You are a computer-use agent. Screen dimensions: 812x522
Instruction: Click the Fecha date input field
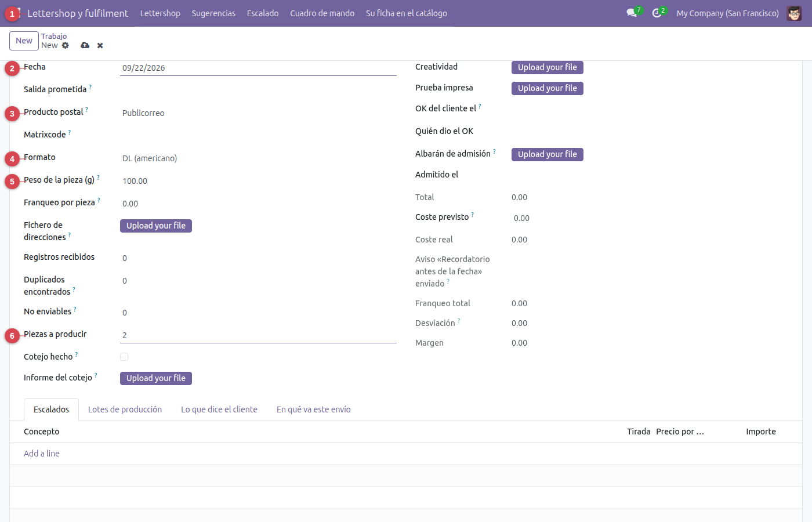pyautogui.click(x=258, y=68)
